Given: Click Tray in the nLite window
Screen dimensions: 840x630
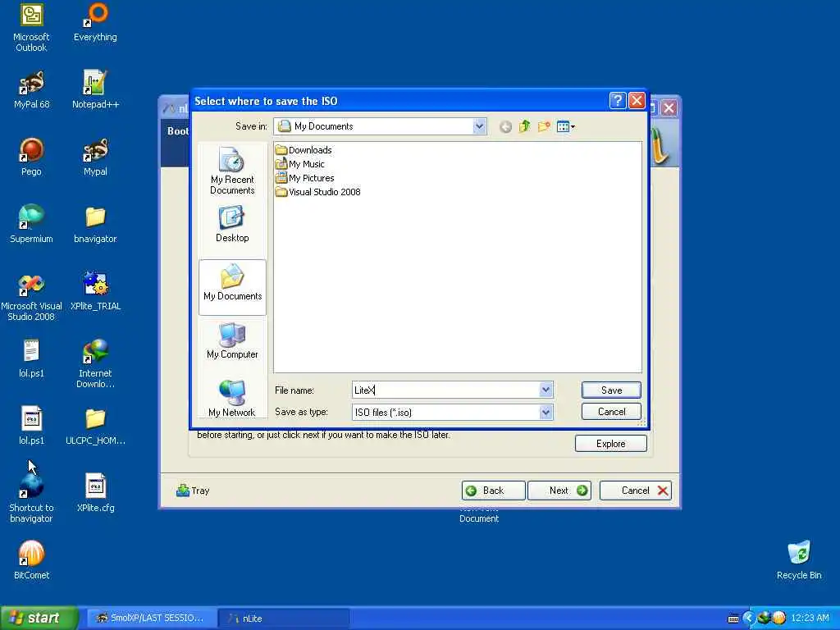Looking at the screenshot, I should coord(193,491).
